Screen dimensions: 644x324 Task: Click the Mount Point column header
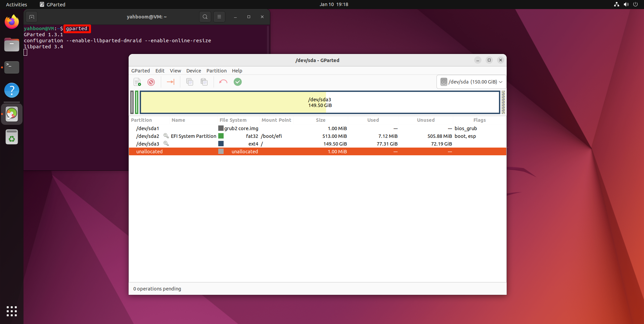coord(276,120)
